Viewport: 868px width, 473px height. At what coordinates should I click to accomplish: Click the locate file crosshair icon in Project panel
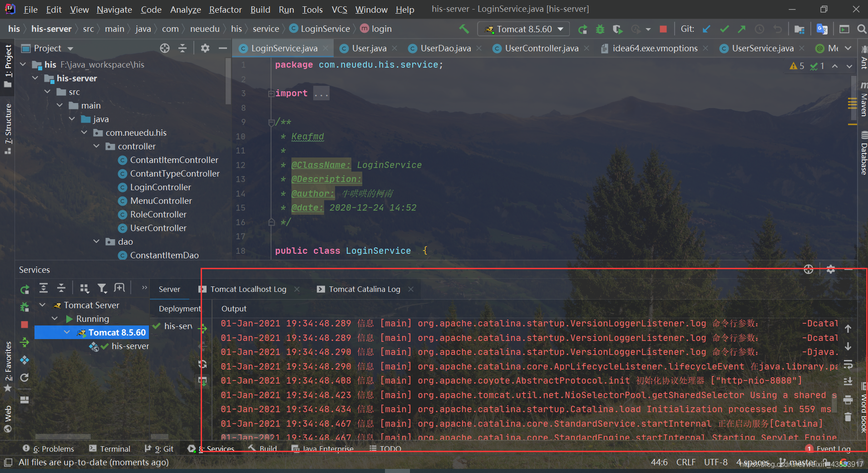click(165, 48)
